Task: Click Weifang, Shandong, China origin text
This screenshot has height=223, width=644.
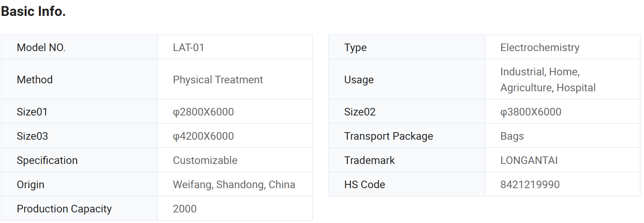Action: [x=234, y=184]
